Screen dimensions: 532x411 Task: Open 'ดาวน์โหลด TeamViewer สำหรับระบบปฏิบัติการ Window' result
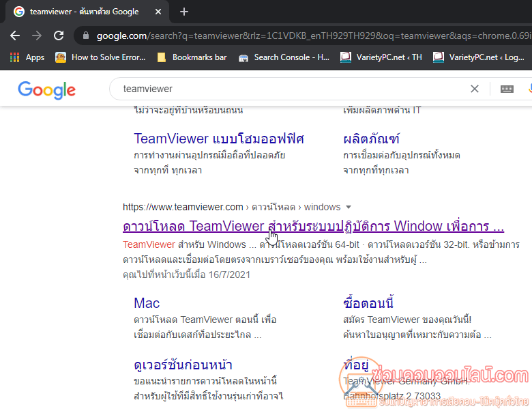[314, 226]
